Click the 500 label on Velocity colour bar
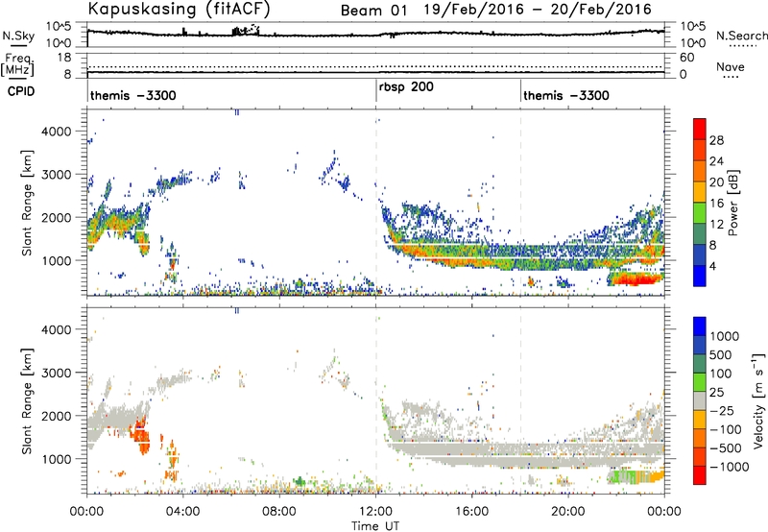Viewport: 768px width, 532px height. pos(721,354)
